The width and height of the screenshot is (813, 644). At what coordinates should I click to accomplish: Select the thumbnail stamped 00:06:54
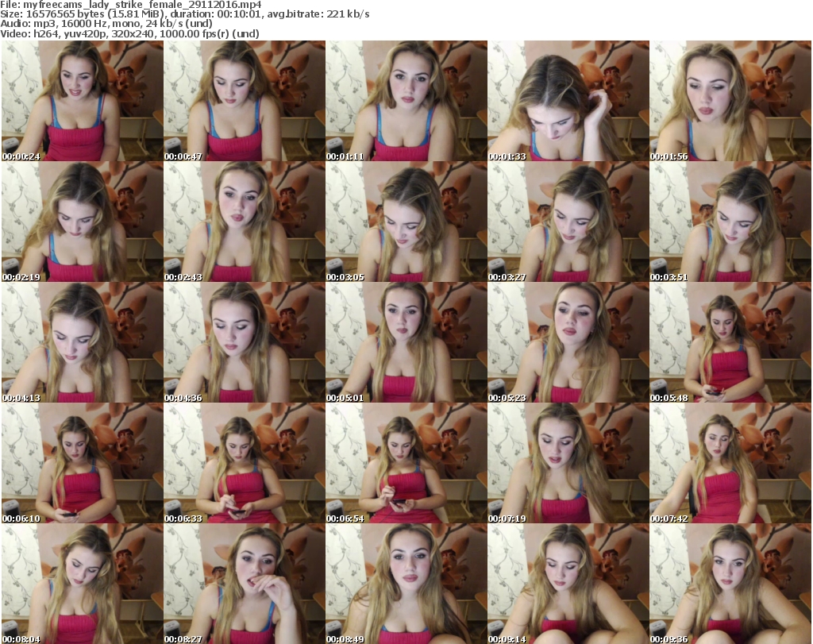(406, 463)
